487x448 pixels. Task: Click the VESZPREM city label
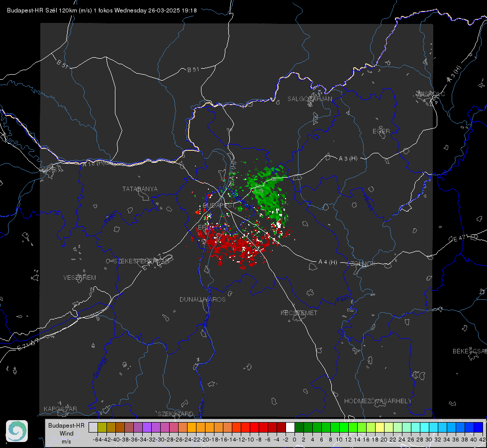pos(80,278)
